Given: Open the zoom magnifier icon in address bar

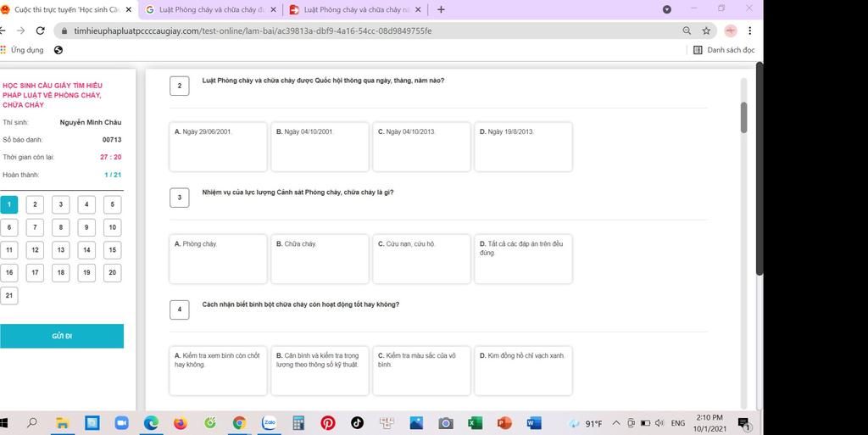Looking at the screenshot, I should [687, 31].
